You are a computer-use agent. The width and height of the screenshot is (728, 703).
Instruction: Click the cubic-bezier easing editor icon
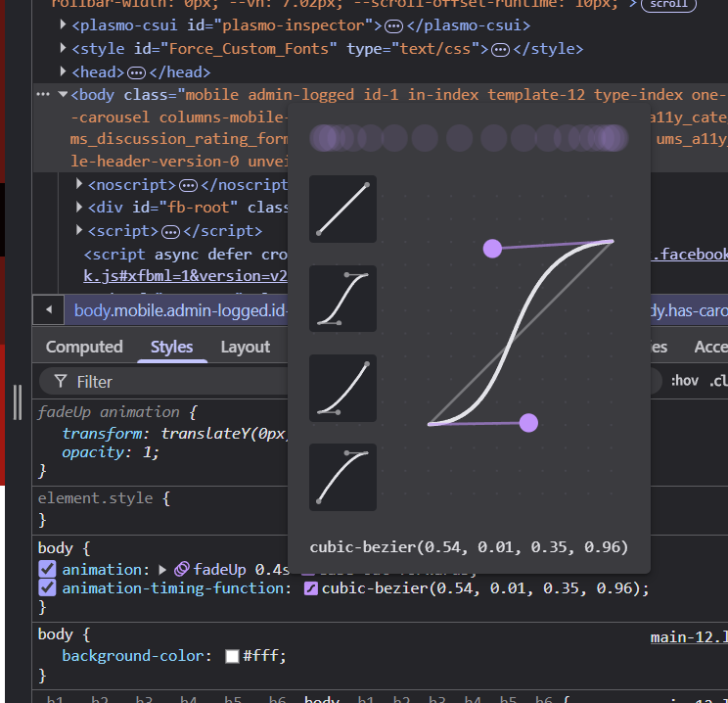pyautogui.click(x=311, y=588)
